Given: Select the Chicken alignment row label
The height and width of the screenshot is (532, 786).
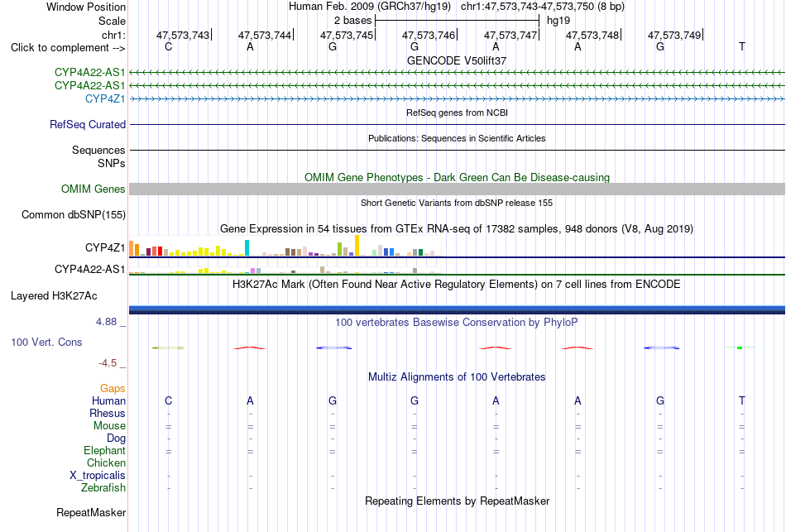Looking at the screenshot, I should coord(106,463).
